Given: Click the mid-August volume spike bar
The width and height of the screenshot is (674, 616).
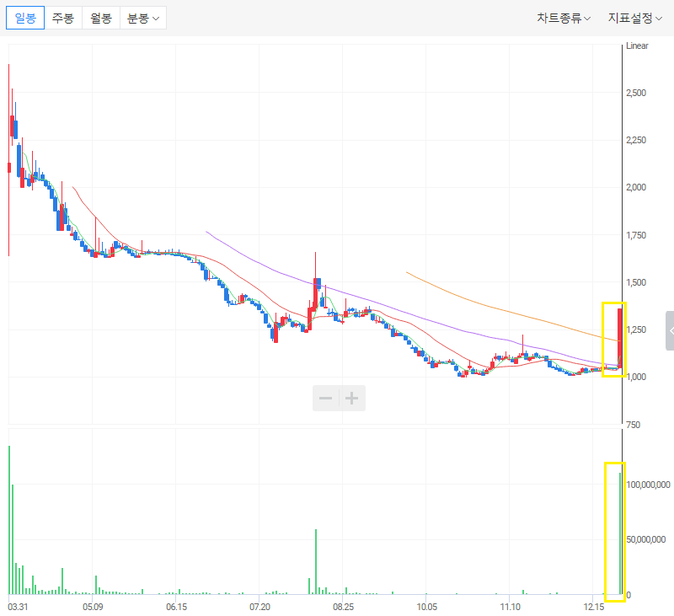Looking at the screenshot, I should pos(316,562).
